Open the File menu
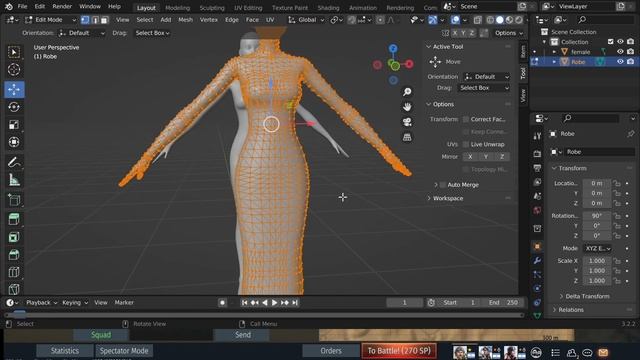The image size is (640, 360). coord(22,7)
